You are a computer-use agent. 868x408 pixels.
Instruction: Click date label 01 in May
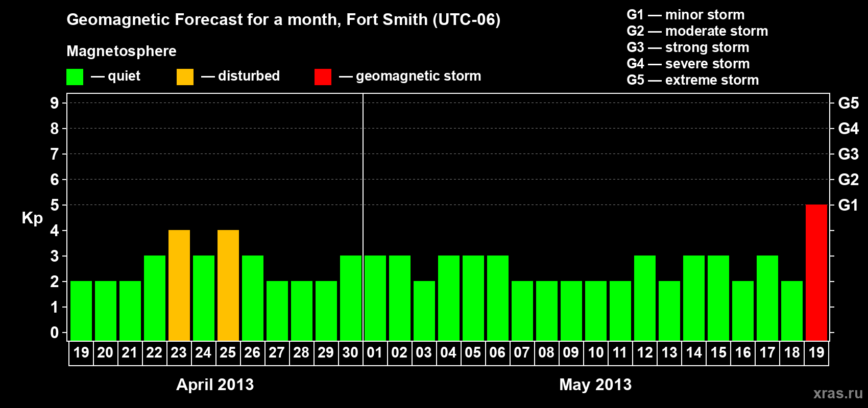[375, 353]
